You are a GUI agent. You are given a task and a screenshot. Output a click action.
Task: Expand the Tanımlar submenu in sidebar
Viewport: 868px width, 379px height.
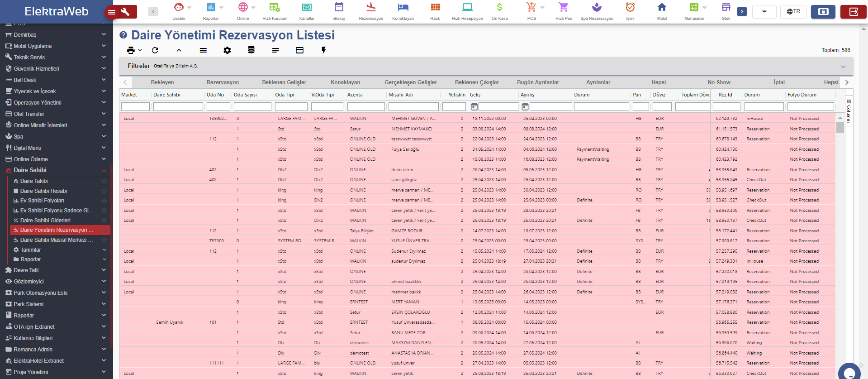(x=104, y=250)
